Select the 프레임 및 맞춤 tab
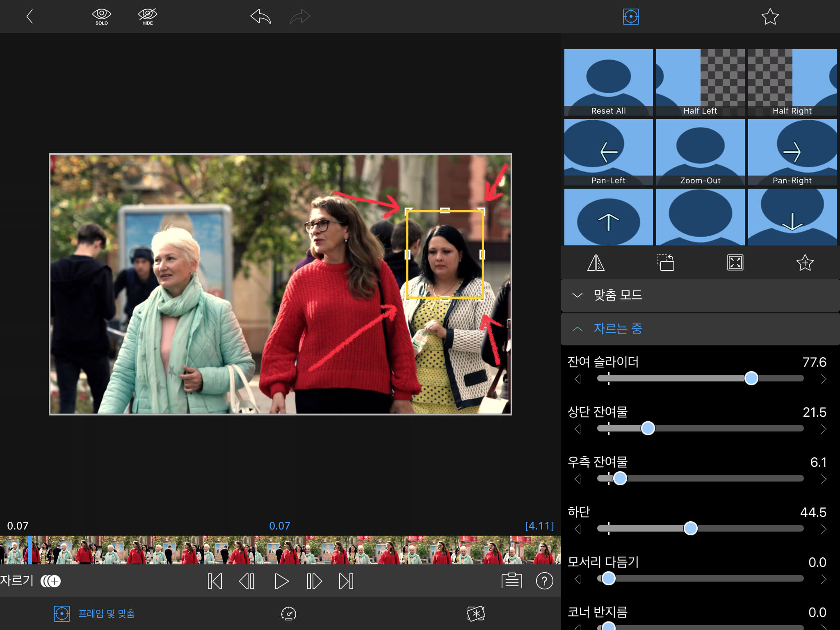840x630 pixels. click(94, 614)
